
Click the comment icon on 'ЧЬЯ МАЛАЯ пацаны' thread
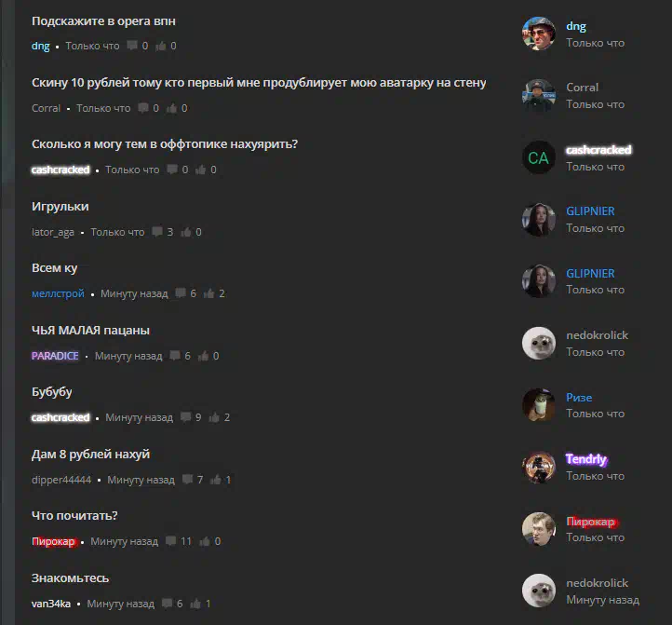[174, 356]
